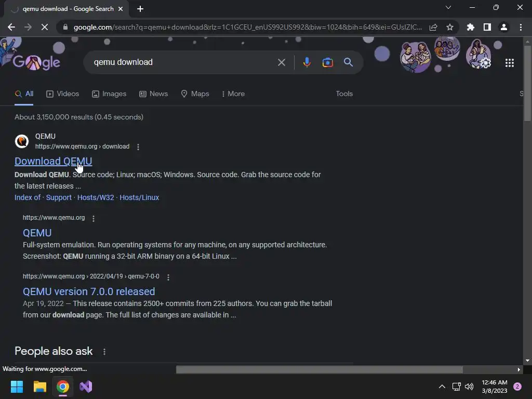Open the Chrome extensions puzzle icon
Viewport: 532px width, 399px height.
[471, 27]
